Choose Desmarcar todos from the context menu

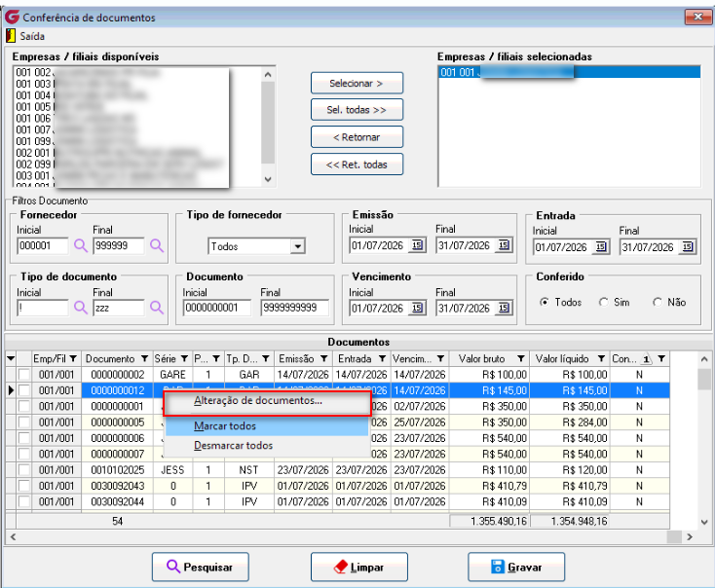267,445
